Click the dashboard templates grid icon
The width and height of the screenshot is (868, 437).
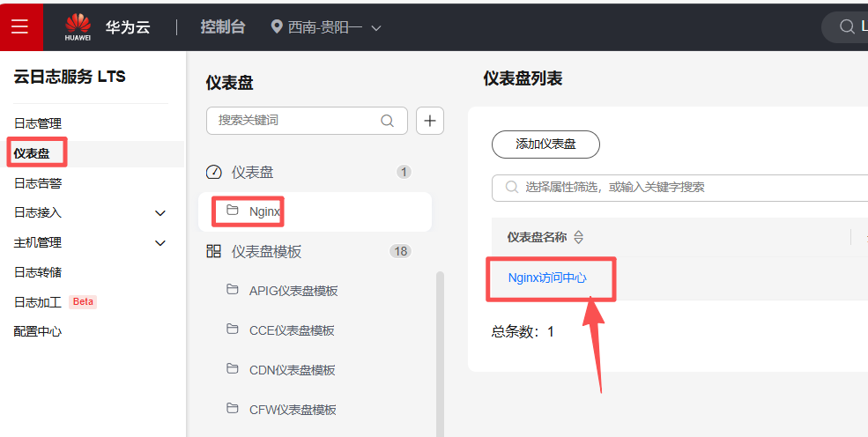[213, 251]
